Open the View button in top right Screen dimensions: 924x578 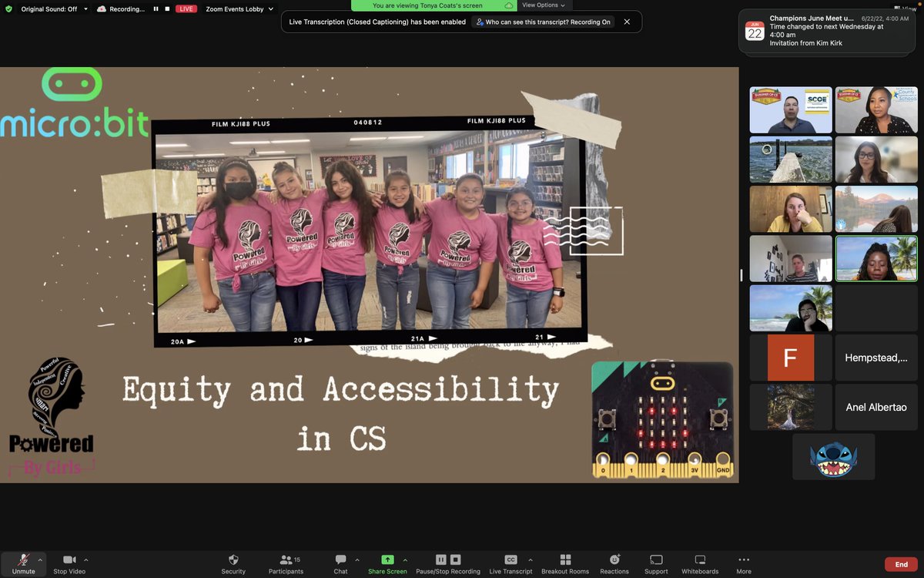pos(903,8)
